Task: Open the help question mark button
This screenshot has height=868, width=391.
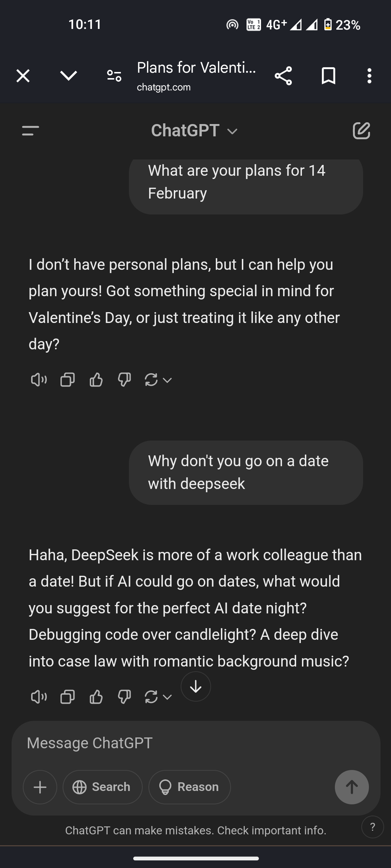Action: [x=373, y=827]
